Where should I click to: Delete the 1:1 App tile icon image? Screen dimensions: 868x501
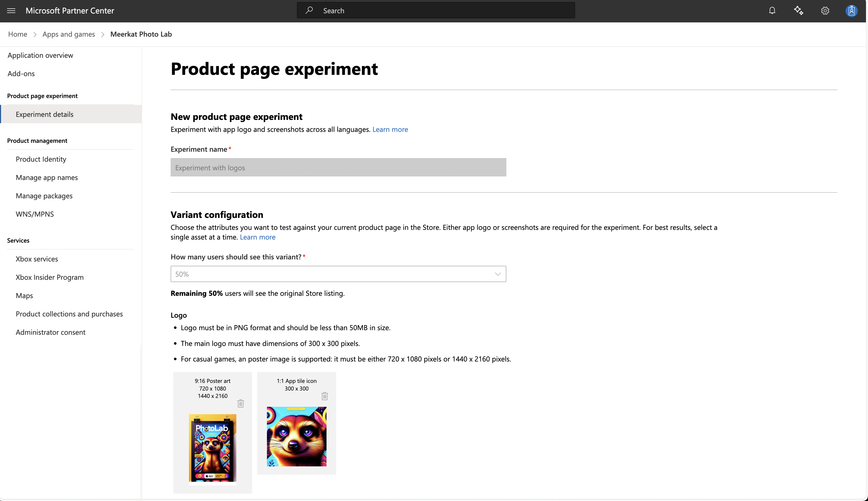click(324, 396)
